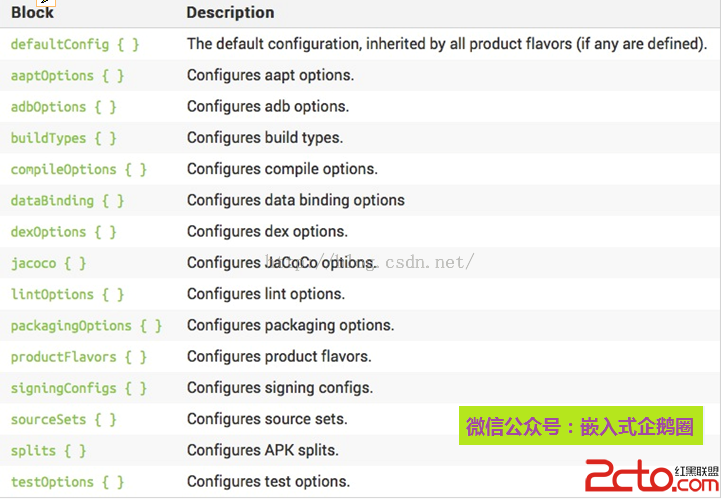Open the productFlavors { } link
The height and width of the screenshot is (502, 722).
79,357
